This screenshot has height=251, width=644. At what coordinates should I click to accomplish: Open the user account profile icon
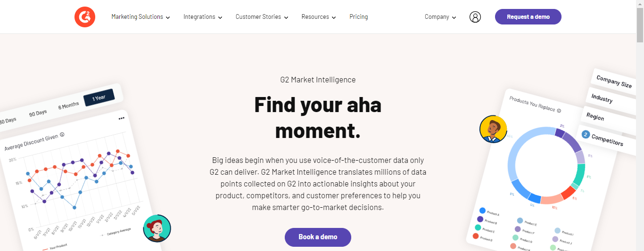(x=475, y=17)
